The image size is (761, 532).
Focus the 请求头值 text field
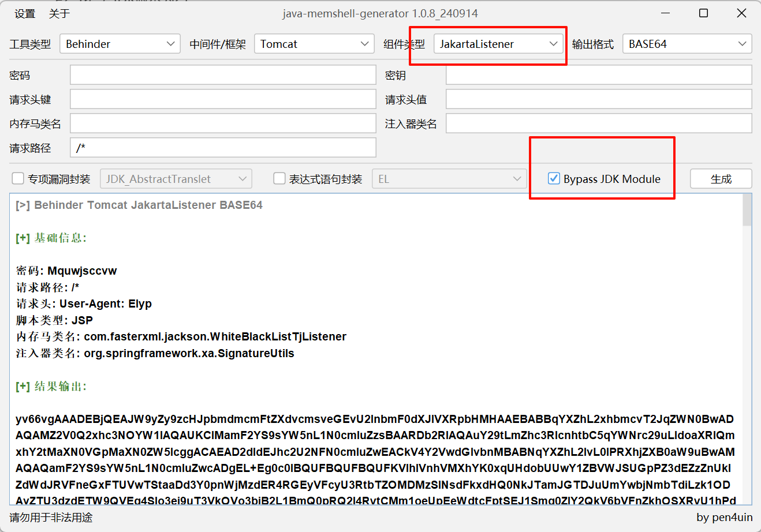coord(598,99)
